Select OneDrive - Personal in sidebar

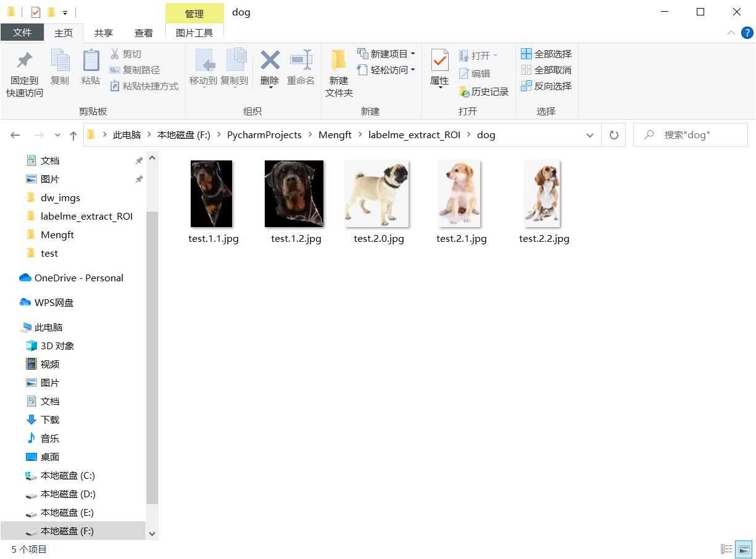79,278
